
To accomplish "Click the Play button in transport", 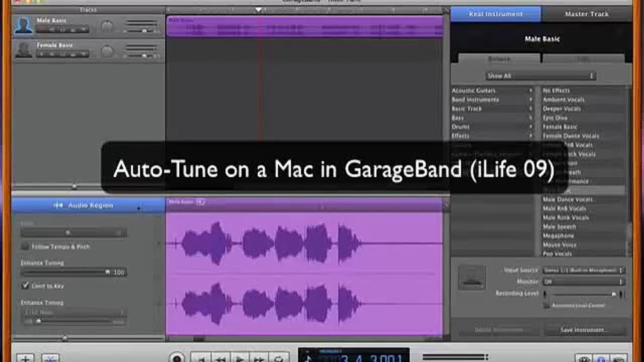I will (239, 359).
